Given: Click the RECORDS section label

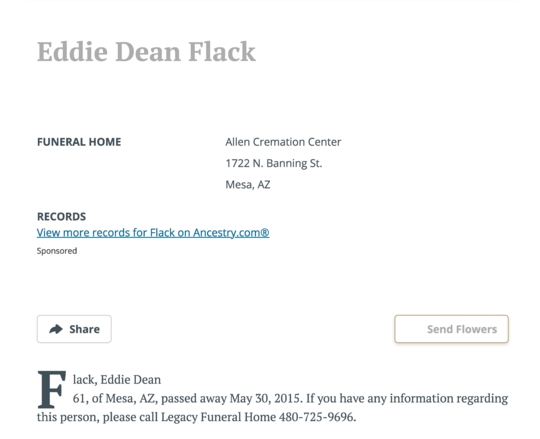Looking at the screenshot, I should (61, 217).
